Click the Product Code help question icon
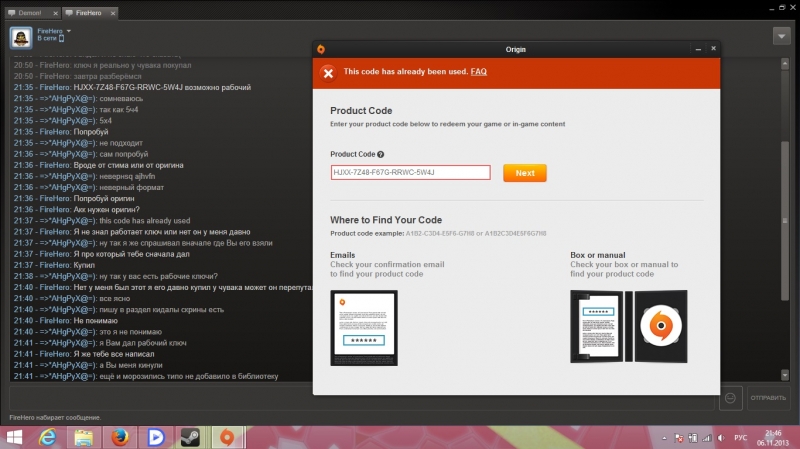Image resolution: width=800 pixels, height=449 pixels. pyautogui.click(x=381, y=154)
